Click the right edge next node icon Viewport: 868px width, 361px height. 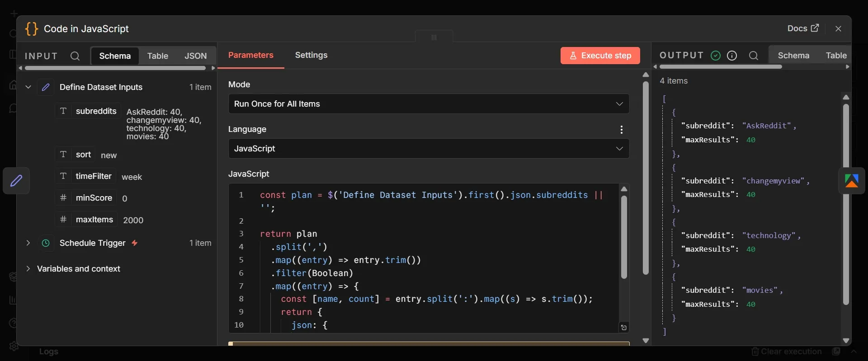[x=852, y=181]
